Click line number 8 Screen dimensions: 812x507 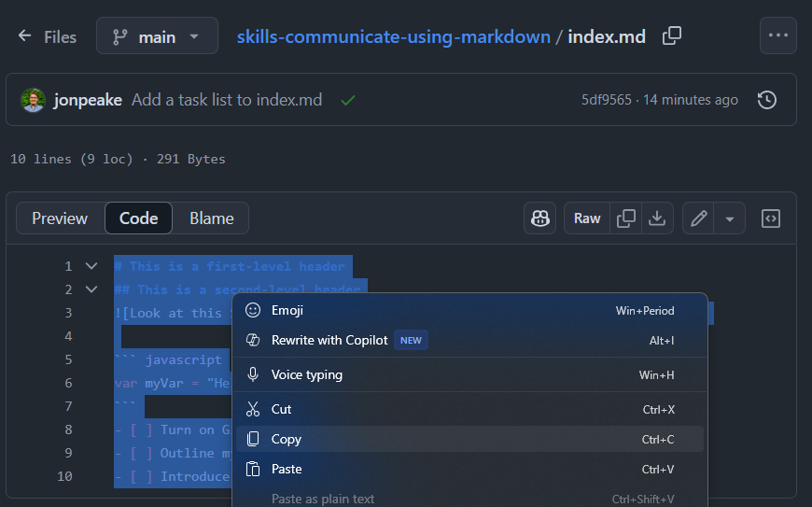coord(68,430)
